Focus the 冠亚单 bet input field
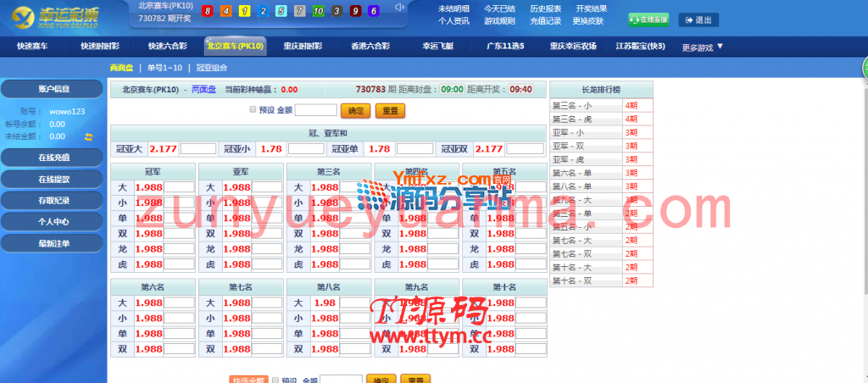The image size is (868, 383). 415,148
